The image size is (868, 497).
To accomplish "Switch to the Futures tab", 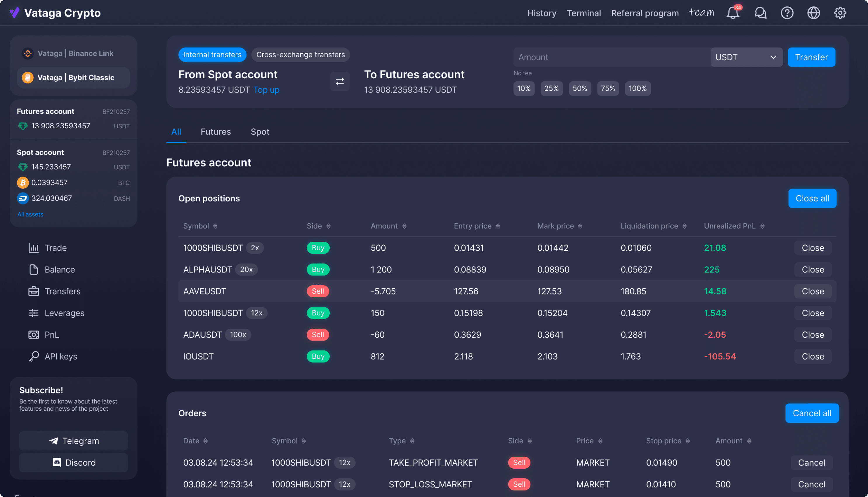I will click(216, 132).
